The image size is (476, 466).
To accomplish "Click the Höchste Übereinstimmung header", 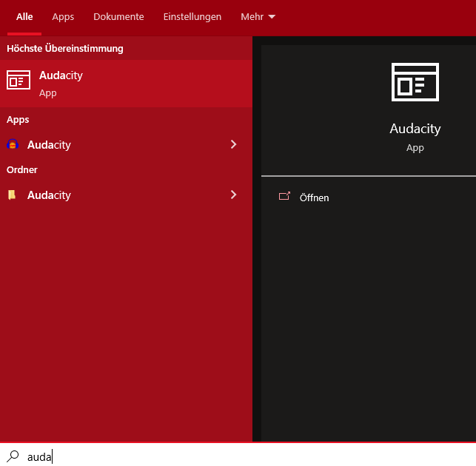I will (65, 49).
